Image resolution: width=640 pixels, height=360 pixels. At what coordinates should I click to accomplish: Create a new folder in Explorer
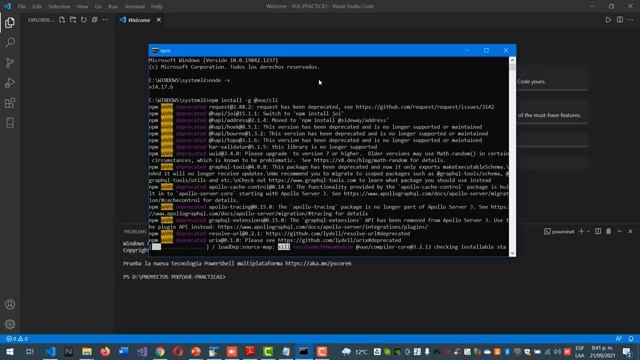point(73,20)
